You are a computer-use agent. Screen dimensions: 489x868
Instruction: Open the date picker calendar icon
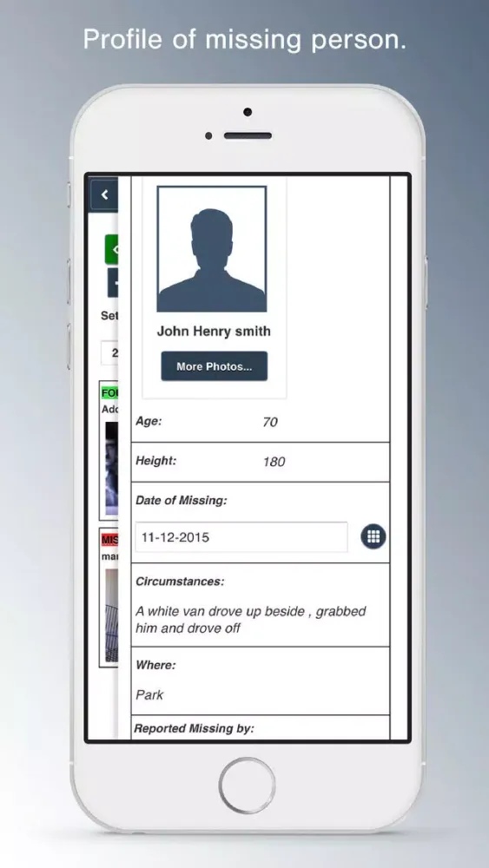pos(373,536)
